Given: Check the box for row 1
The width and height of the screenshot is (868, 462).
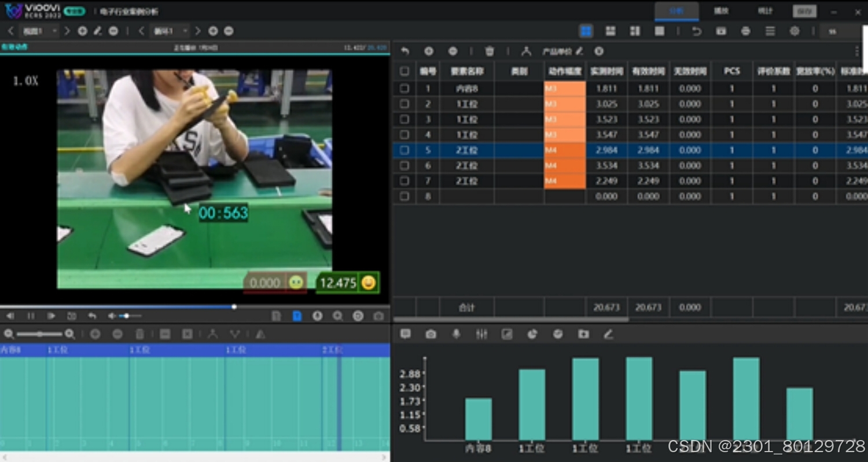Looking at the screenshot, I should click(404, 88).
